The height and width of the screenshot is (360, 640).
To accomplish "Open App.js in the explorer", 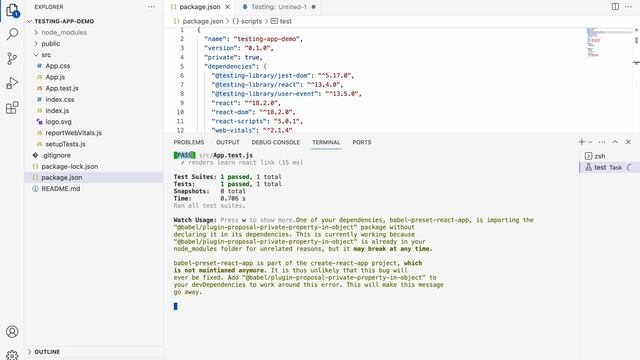I will click(55, 77).
